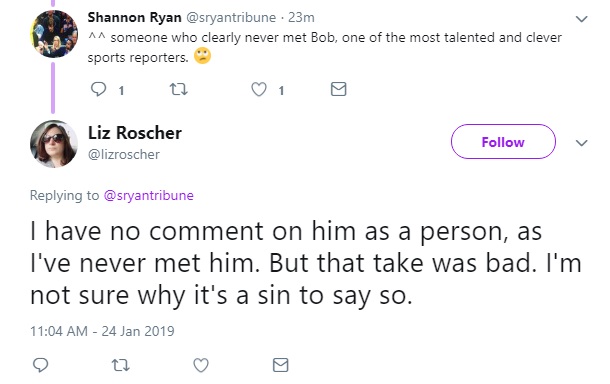Screen dimensions: 610x384
Task: Open @sryantribune link in Replying to line
Action: tap(149, 195)
